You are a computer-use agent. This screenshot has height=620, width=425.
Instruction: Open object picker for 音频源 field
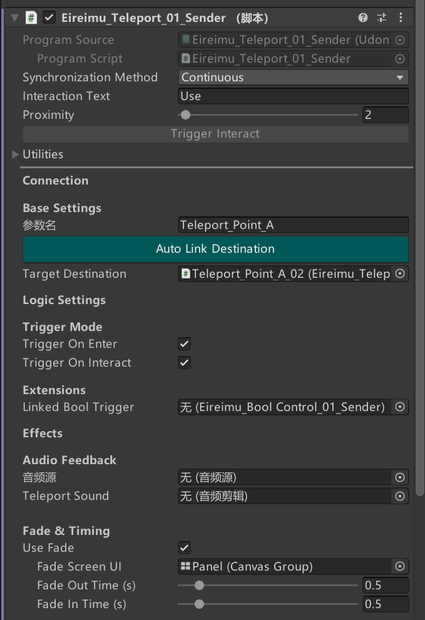click(400, 478)
